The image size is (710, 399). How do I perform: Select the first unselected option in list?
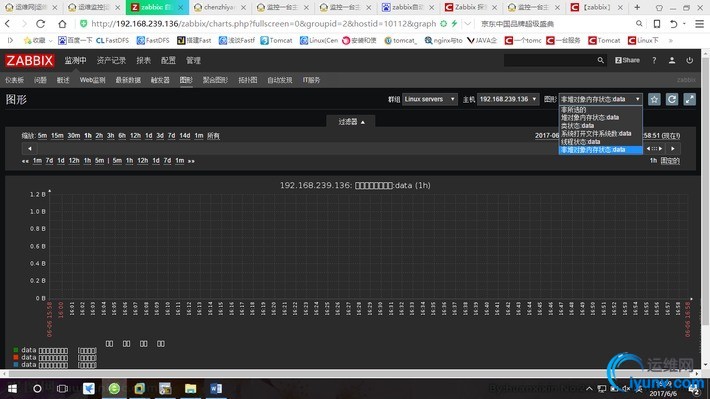(x=600, y=110)
